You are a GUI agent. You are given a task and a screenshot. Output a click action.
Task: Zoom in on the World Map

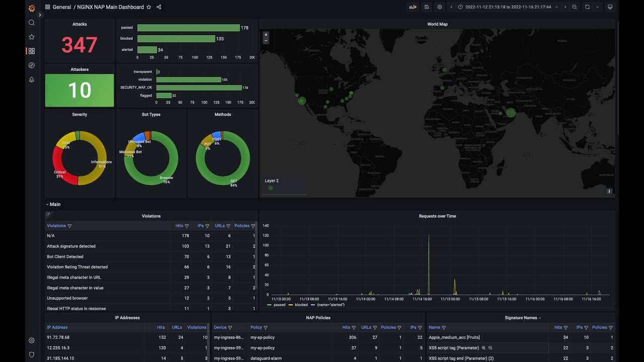(x=266, y=35)
